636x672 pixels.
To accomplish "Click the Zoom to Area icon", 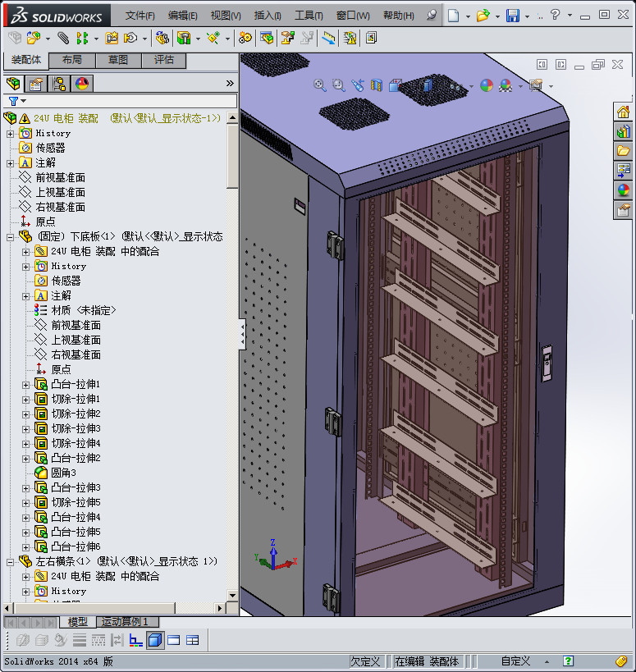I will pyautogui.click(x=339, y=85).
